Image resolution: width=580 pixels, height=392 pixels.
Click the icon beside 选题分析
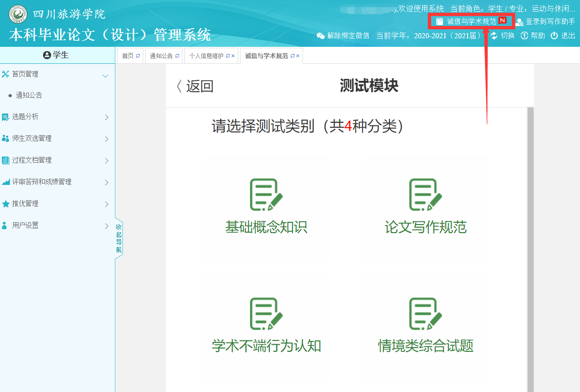point(6,117)
